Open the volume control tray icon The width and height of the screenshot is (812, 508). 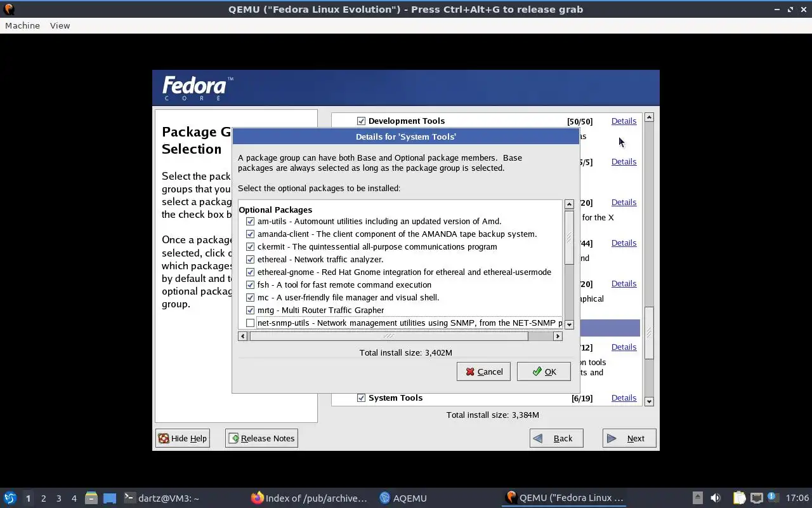point(716,498)
